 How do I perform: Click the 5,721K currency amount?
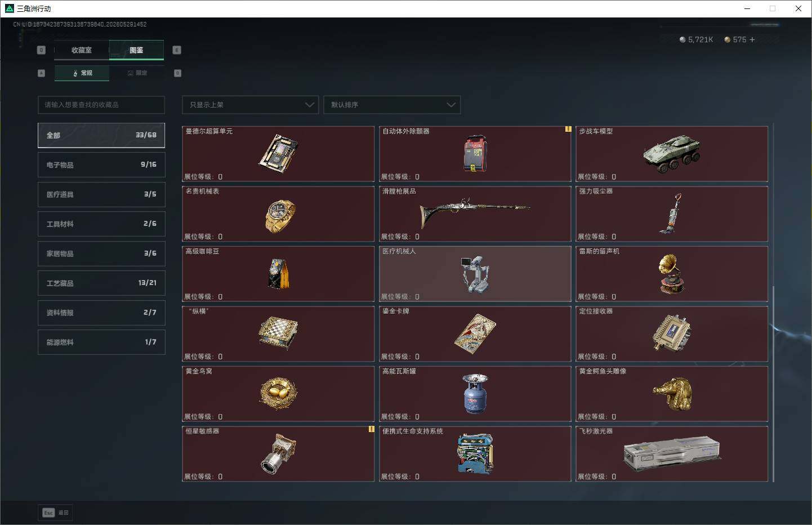click(x=701, y=39)
